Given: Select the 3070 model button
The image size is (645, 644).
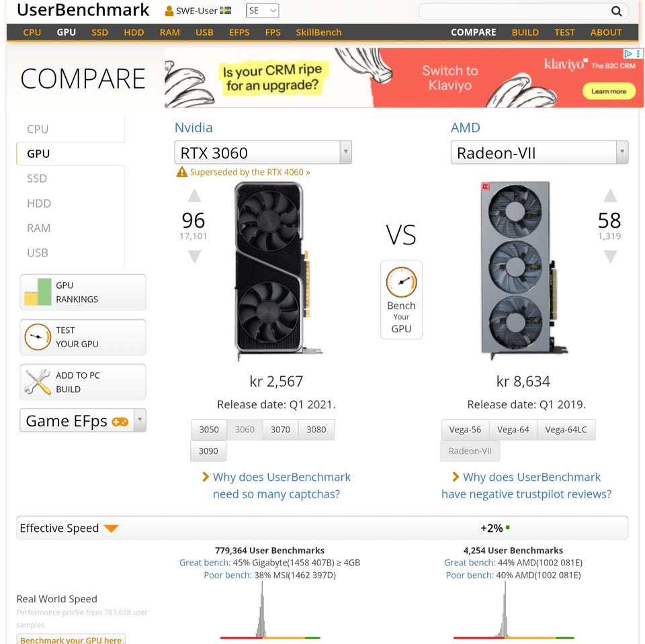Looking at the screenshot, I should click(280, 430).
